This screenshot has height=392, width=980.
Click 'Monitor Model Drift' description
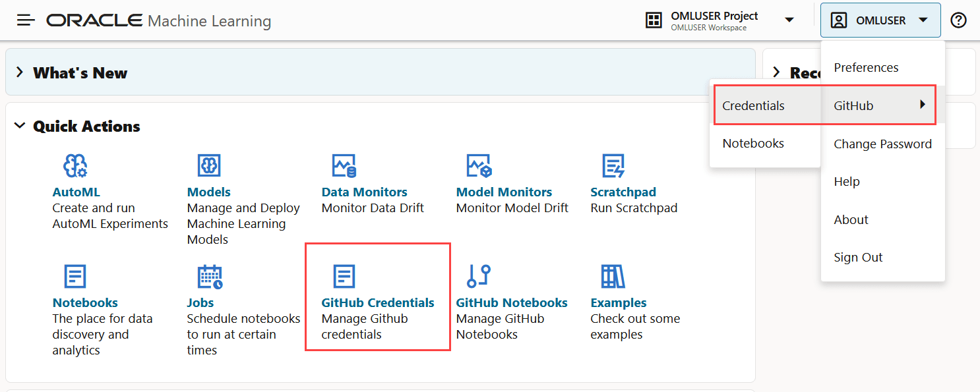512,208
